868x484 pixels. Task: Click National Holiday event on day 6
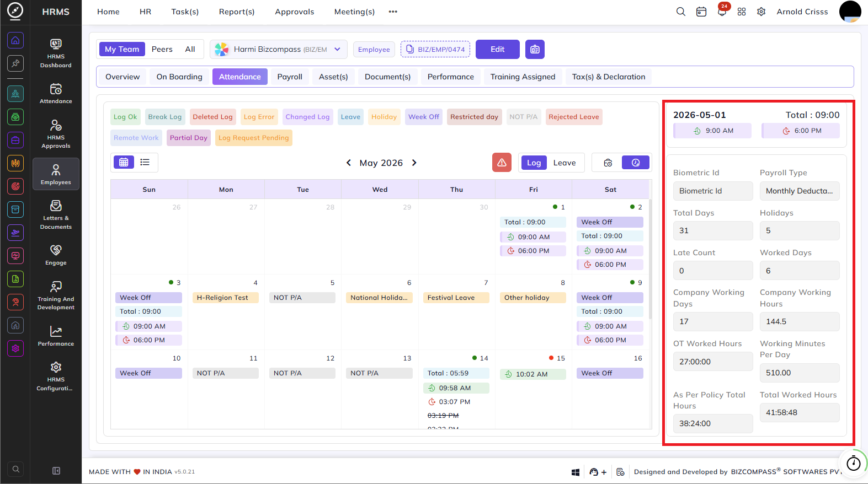pyautogui.click(x=379, y=298)
